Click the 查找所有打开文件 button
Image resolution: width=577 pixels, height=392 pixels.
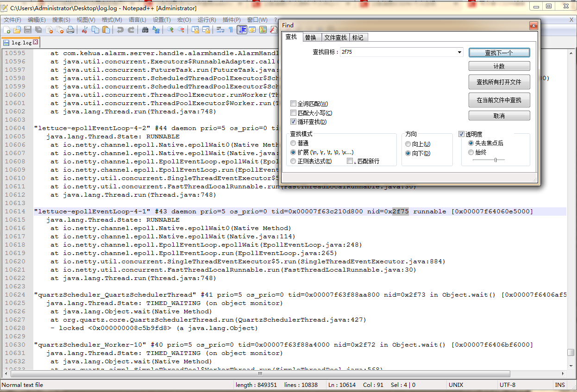499,82
